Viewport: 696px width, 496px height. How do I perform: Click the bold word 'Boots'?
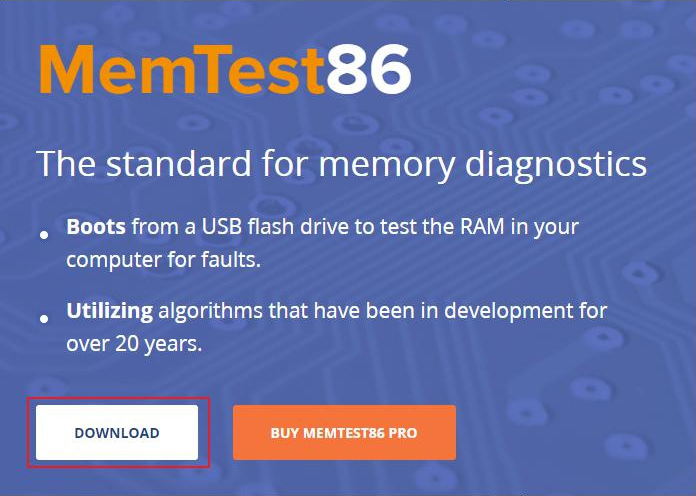(x=96, y=227)
